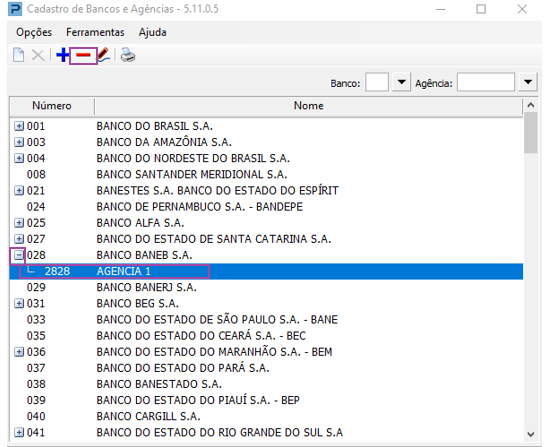Close the Cadastro de Bancos window

522,9
